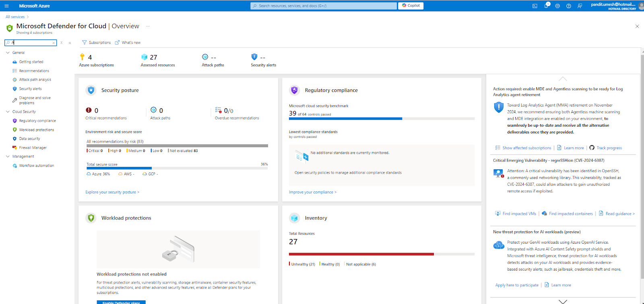The width and height of the screenshot is (644, 304).
Task: Click the Inventory unhealthy resources bar
Action: [361, 254]
